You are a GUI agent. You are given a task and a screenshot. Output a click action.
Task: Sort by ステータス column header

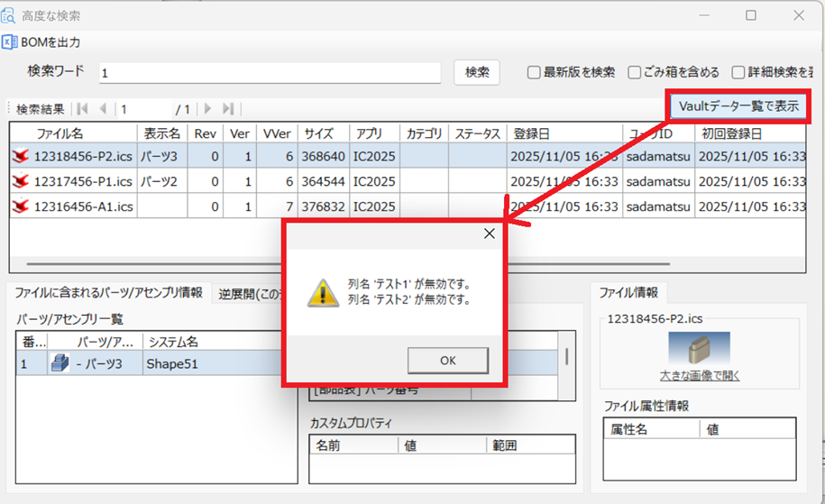[x=478, y=133]
